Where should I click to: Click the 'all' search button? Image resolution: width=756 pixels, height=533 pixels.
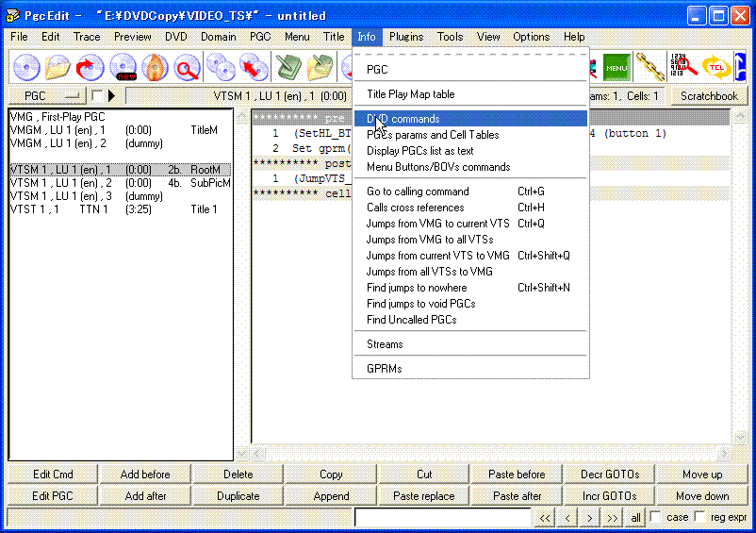[636, 518]
